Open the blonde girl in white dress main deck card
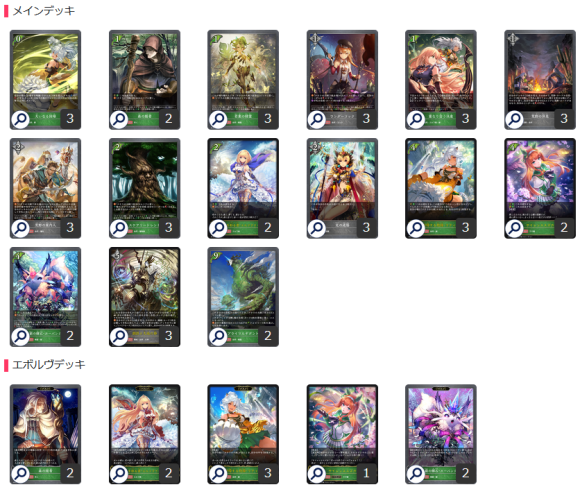 pos(243,188)
